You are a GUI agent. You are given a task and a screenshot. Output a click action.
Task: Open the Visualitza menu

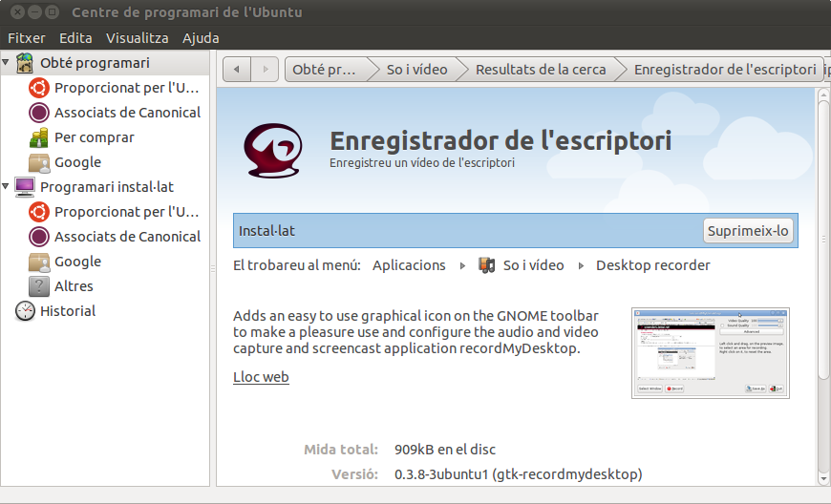click(137, 38)
